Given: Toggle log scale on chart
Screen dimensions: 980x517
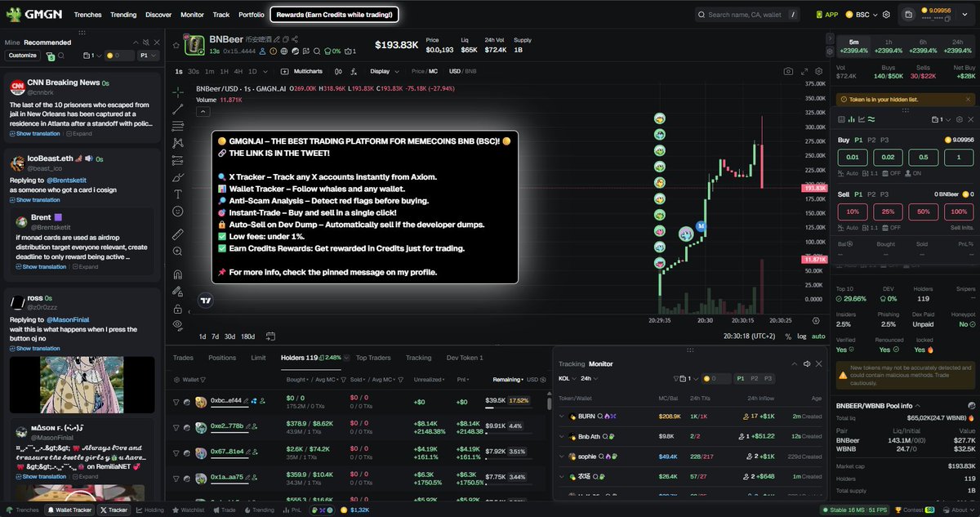Looking at the screenshot, I should [x=801, y=336].
